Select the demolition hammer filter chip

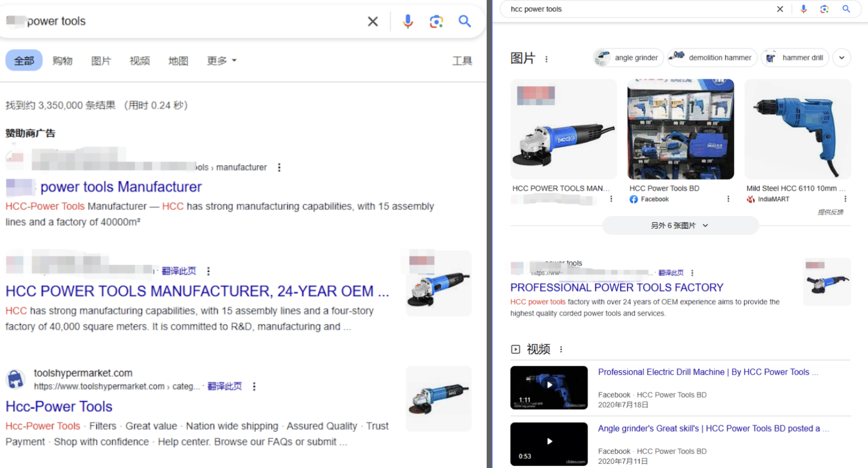point(712,58)
